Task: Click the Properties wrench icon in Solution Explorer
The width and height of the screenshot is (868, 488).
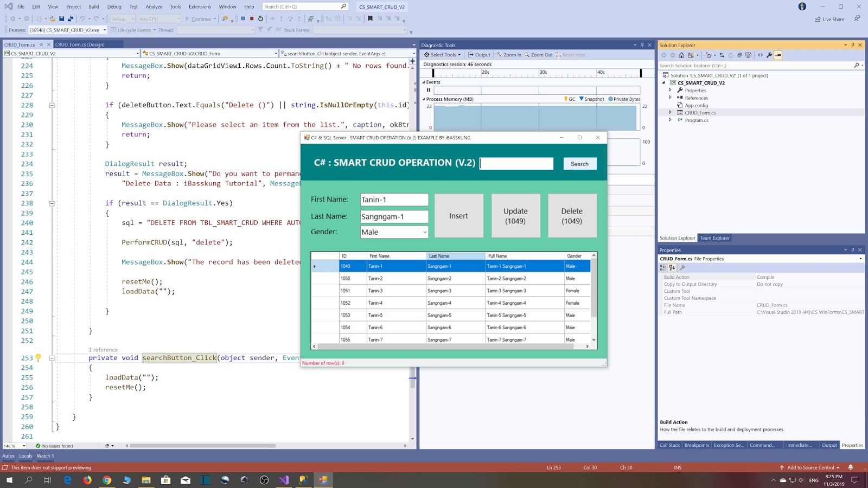Action: (x=769, y=55)
